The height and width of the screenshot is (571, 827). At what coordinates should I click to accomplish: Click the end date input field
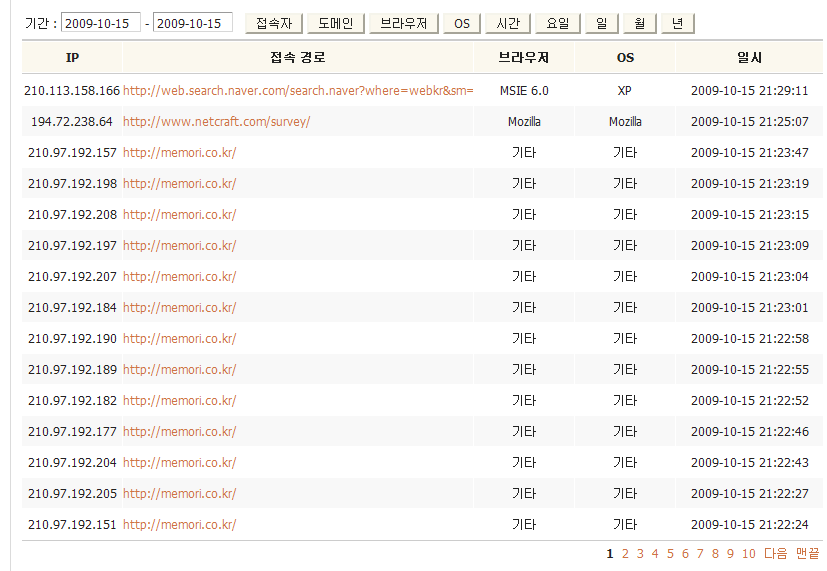tap(193, 23)
